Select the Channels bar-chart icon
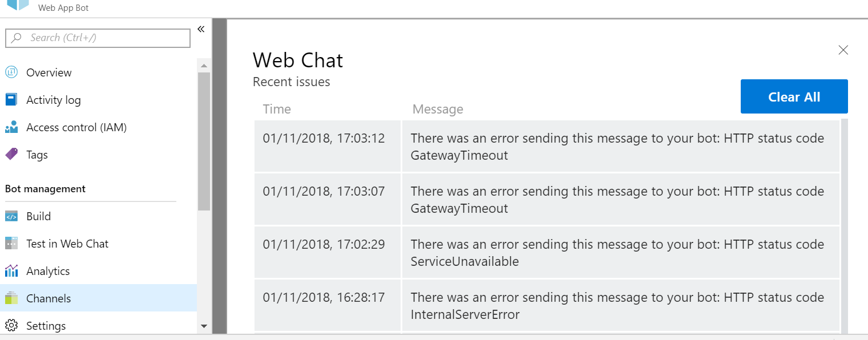 coord(13,298)
